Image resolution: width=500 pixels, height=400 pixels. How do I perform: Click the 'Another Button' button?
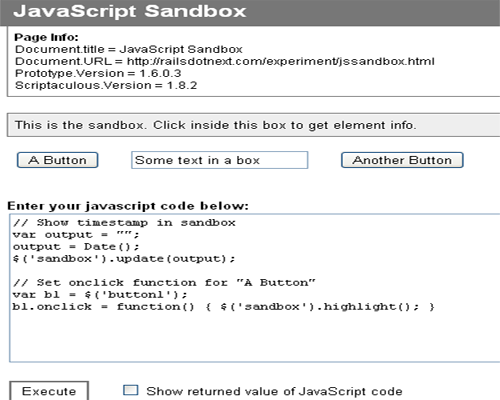[x=402, y=160]
